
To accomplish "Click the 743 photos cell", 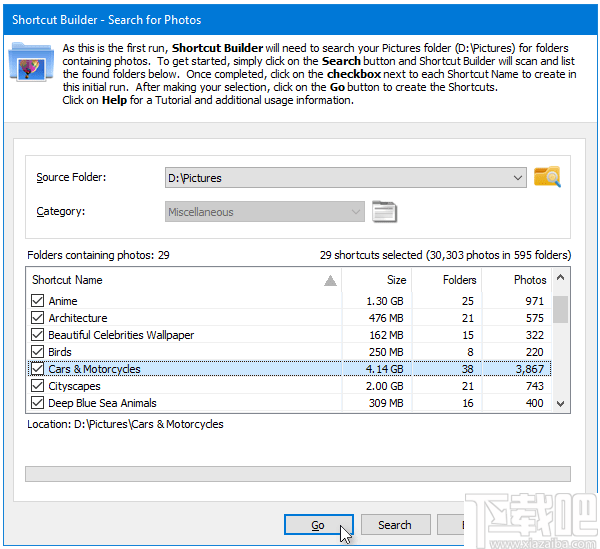I will click(535, 386).
